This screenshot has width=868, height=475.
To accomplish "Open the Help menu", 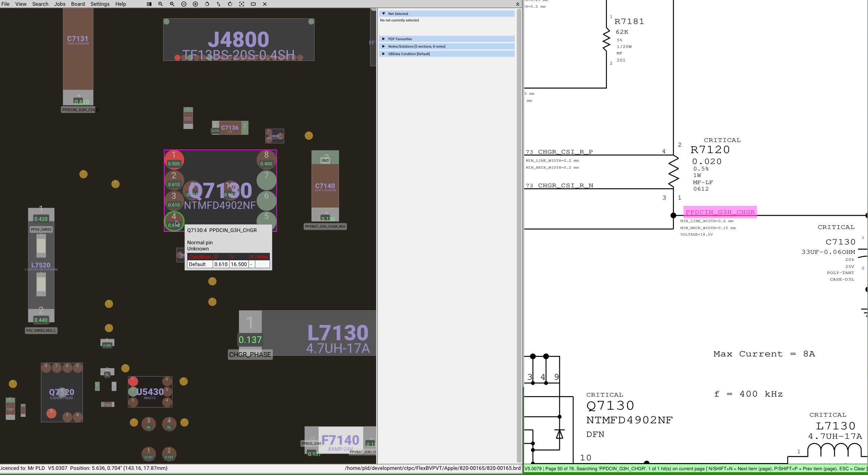I will (x=120, y=4).
